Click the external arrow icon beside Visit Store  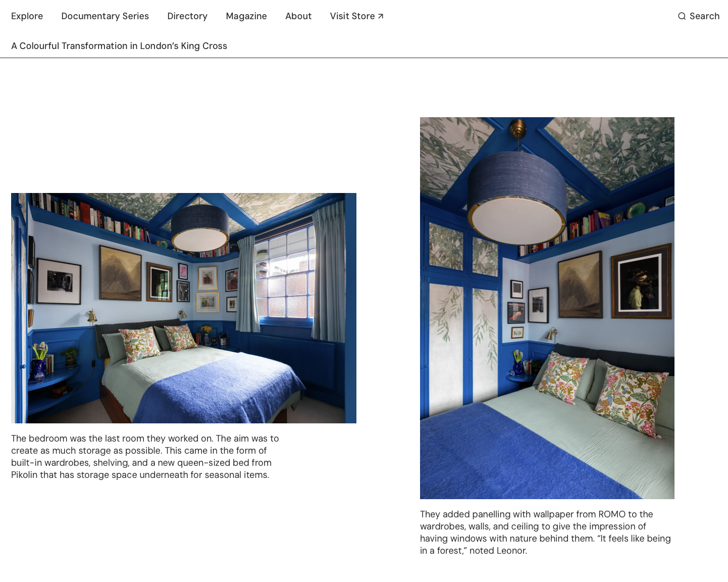pyautogui.click(x=381, y=16)
